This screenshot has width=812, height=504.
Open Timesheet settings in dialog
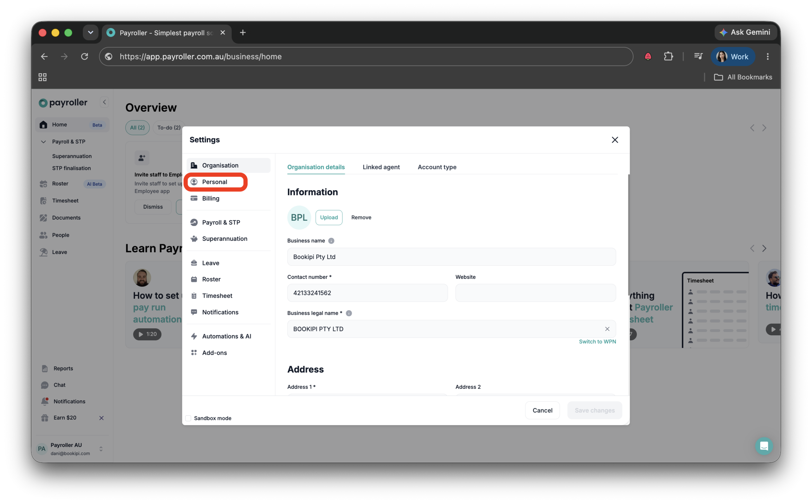(x=228, y=296)
